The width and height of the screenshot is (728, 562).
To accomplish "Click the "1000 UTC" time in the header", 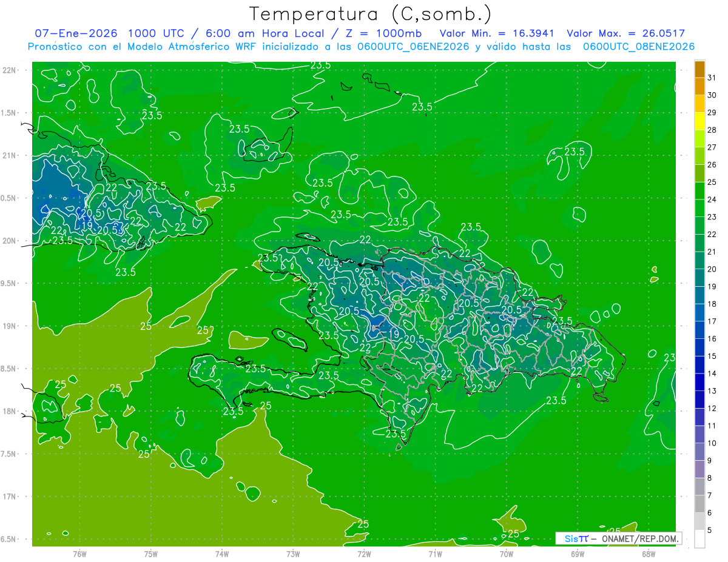I will [157, 33].
